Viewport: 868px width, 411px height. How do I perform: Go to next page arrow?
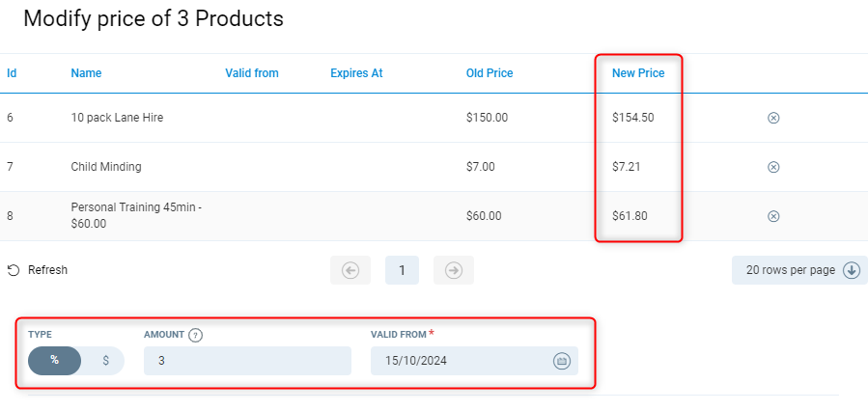click(453, 270)
